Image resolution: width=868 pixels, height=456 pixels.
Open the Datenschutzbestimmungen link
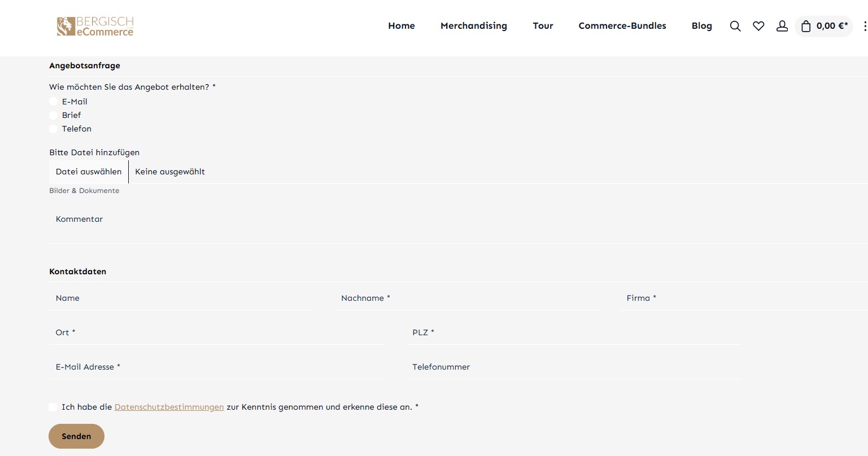coord(169,407)
